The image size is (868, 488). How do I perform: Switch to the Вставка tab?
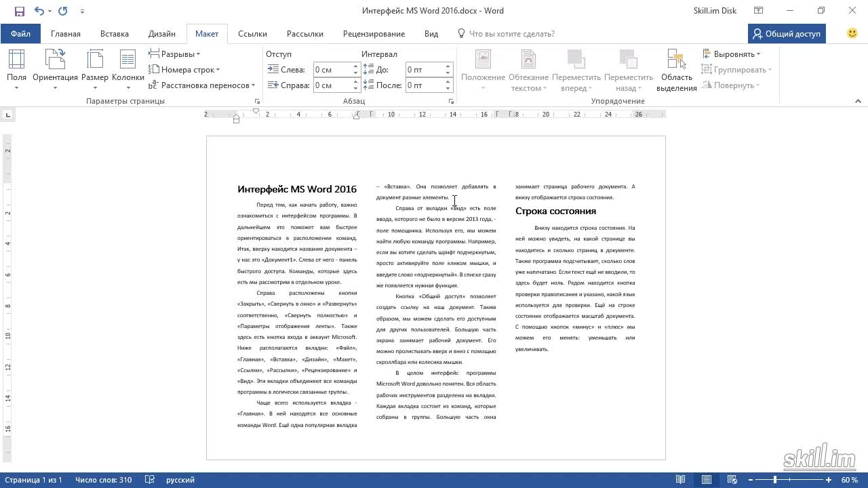[x=115, y=34]
